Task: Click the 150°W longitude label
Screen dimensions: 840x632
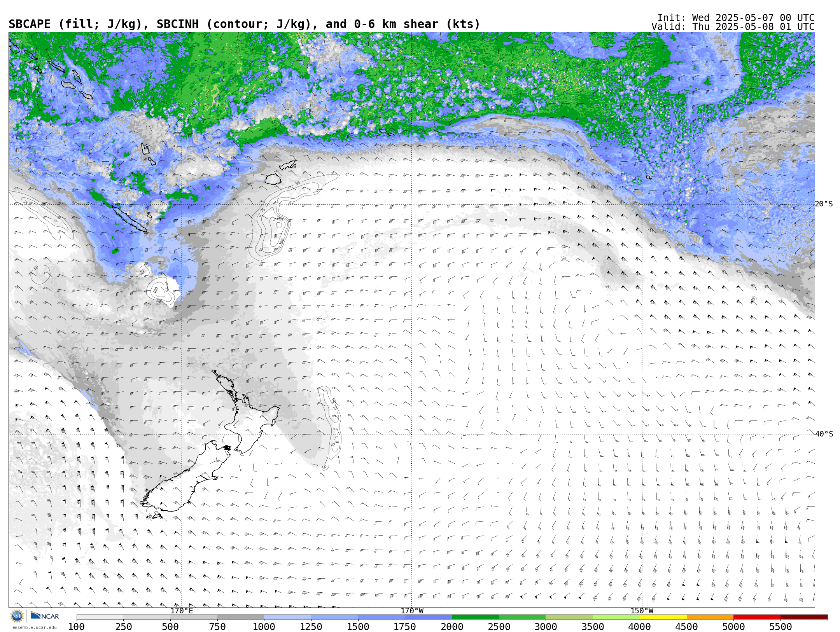Action: click(642, 611)
